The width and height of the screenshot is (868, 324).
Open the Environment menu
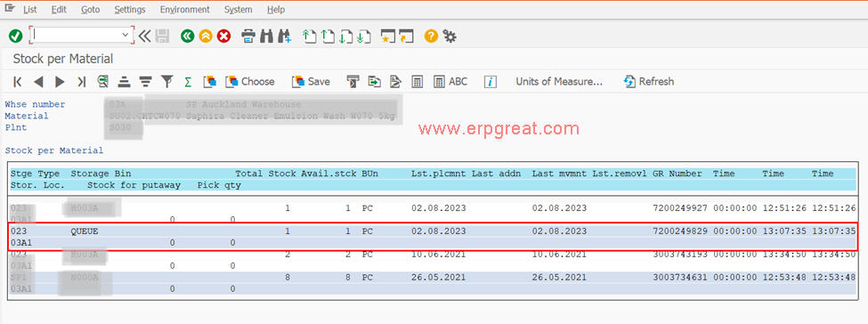185,10
